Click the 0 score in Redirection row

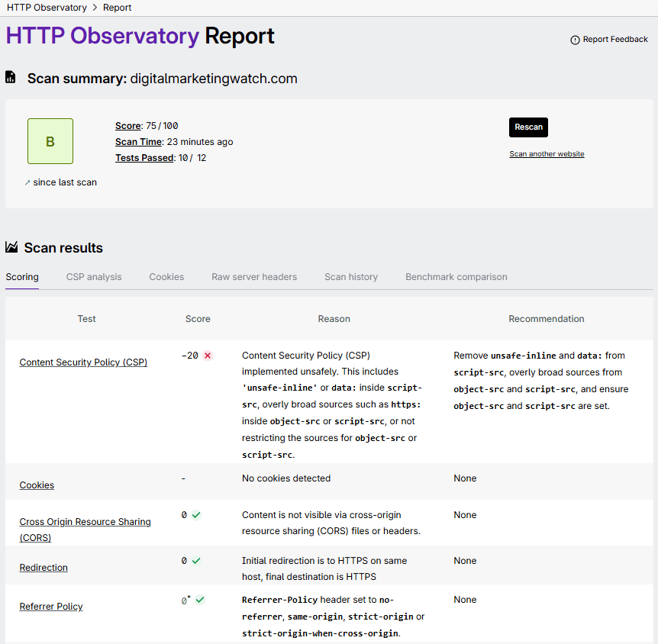pos(184,561)
